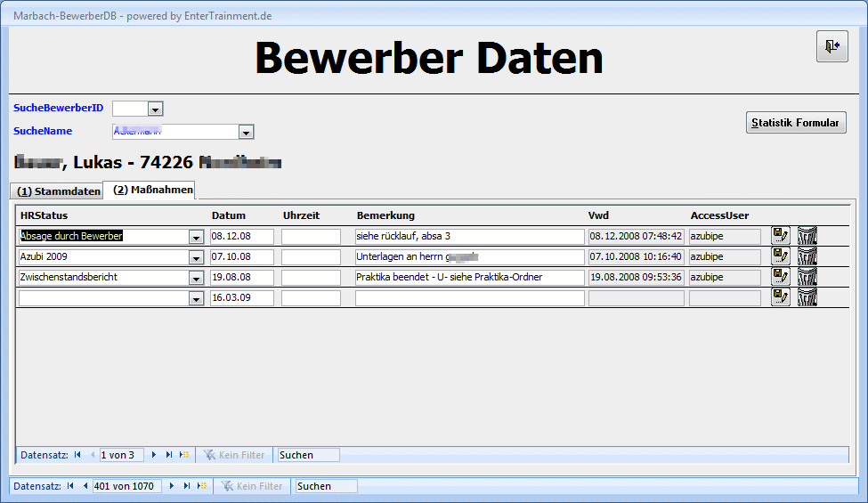This screenshot has height=503, width=868.
Task: Go to last record in inner Datensatz bar
Action: coord(169,455)
